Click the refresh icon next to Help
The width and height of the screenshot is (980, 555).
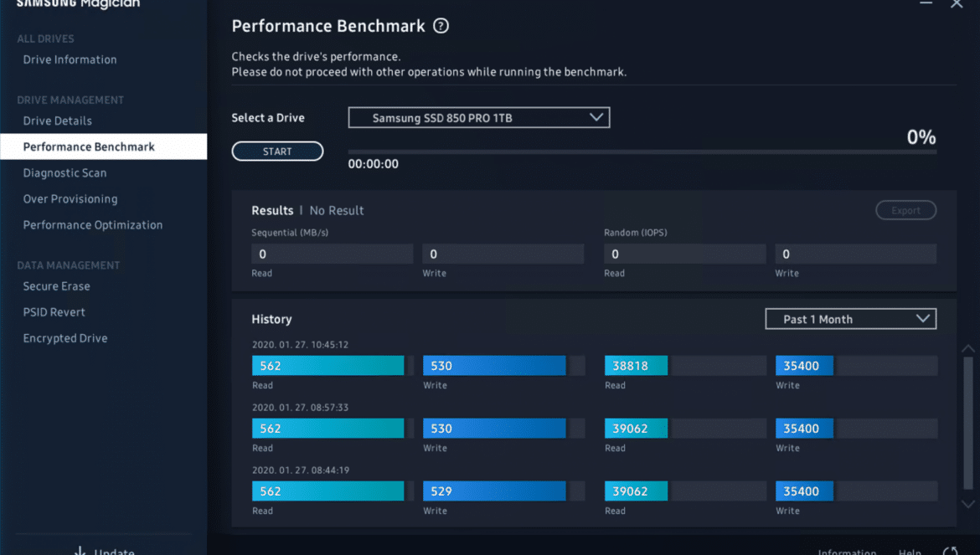[950, 552]
